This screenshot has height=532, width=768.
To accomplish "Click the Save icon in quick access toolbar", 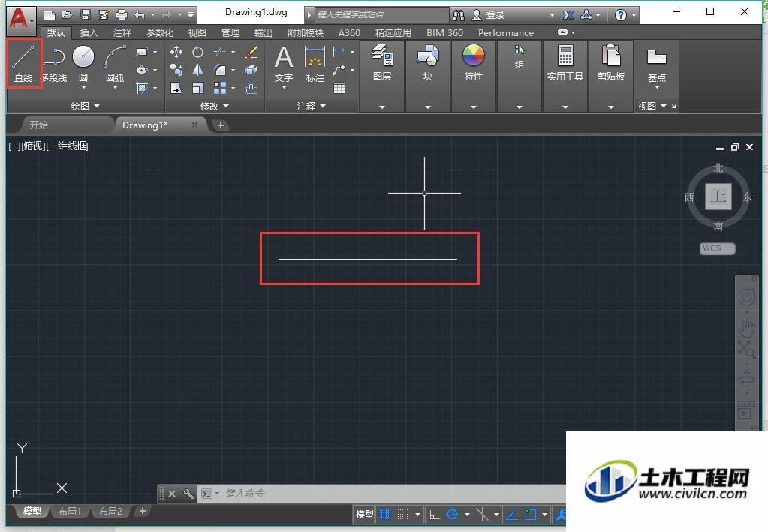I will pyautogui.click(x=86, y=15).
